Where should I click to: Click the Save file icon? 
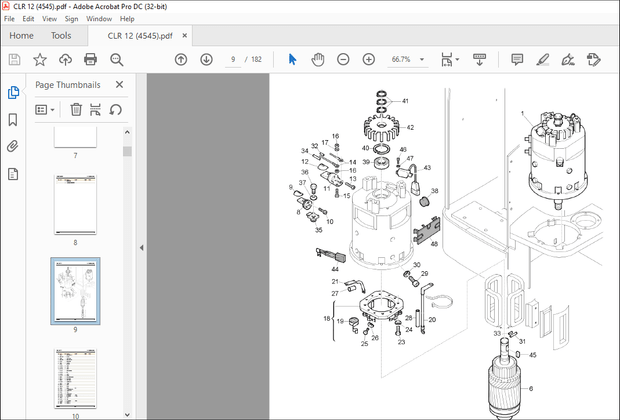pos(15,60)
